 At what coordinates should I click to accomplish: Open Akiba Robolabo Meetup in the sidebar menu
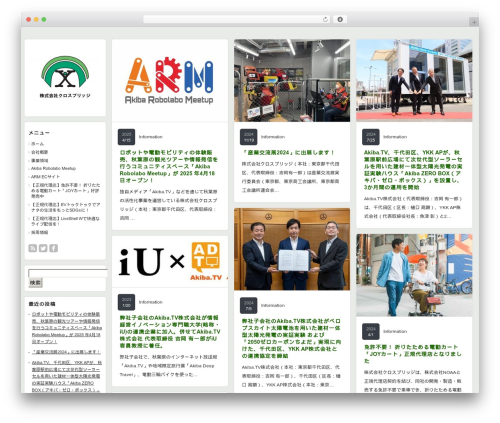53,168
